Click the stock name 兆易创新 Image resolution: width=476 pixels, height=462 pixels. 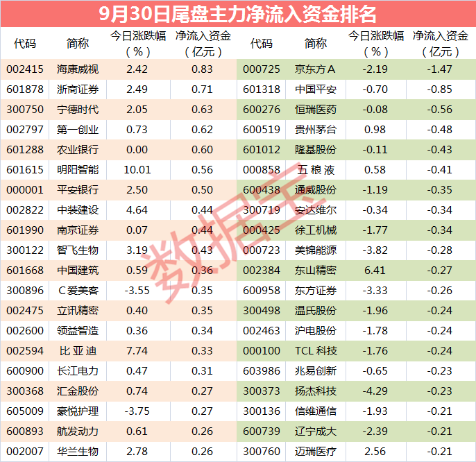(x=316, y=371)
